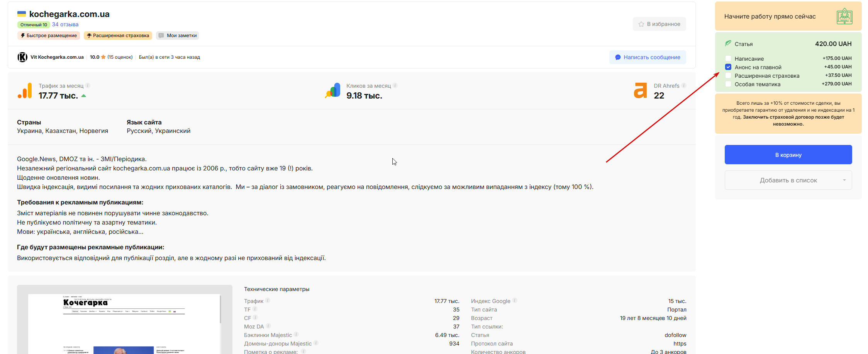The height and width of the screenshot is (354, 868).
Task: Open the info icon beside Домены-доноры Majestic
Action: (x=316, y=343)
